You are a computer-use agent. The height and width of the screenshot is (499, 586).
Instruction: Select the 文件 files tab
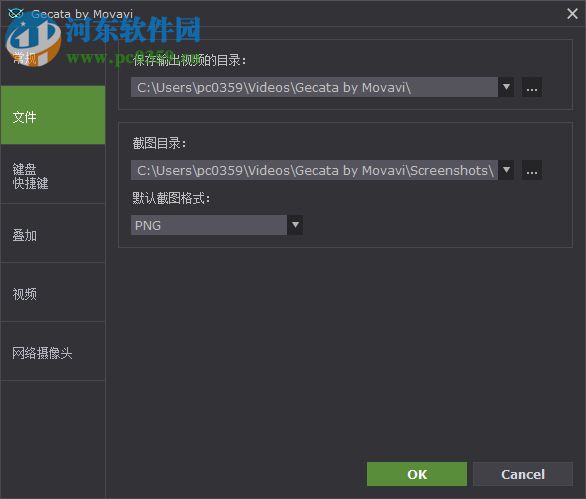53,115
